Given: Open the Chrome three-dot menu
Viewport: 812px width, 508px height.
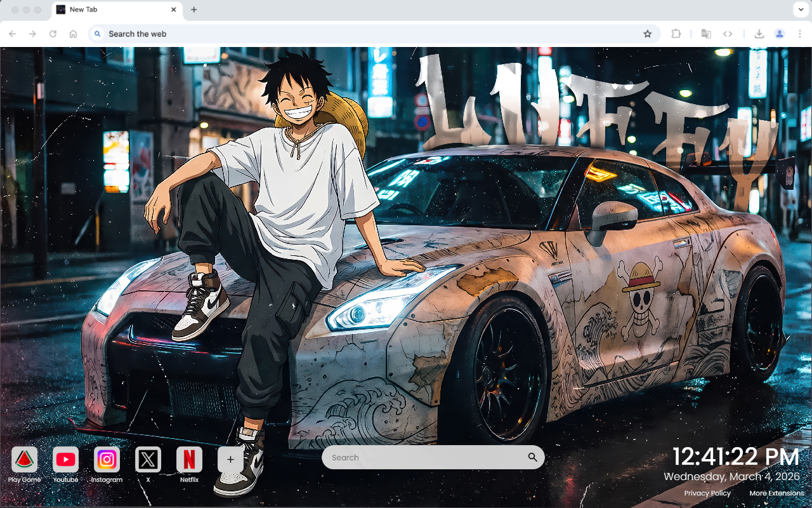Looking at the screenshot, I should coord(799,34).
